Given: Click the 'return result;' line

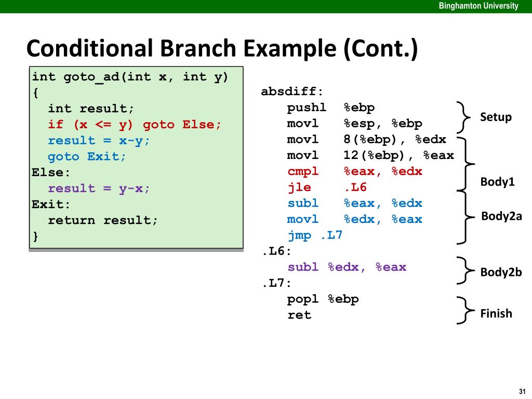Looking at the screenshot, I should (103, 220).
